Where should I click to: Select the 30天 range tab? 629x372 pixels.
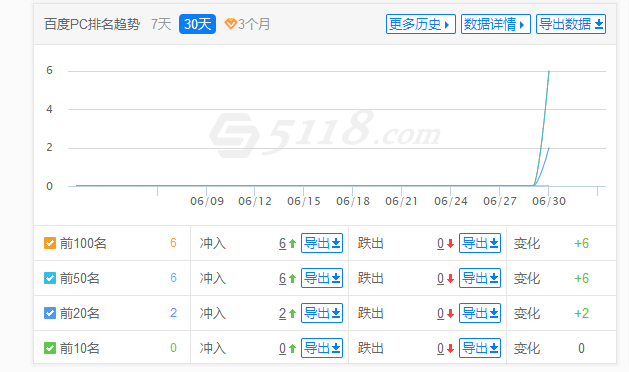pos(197,24)
